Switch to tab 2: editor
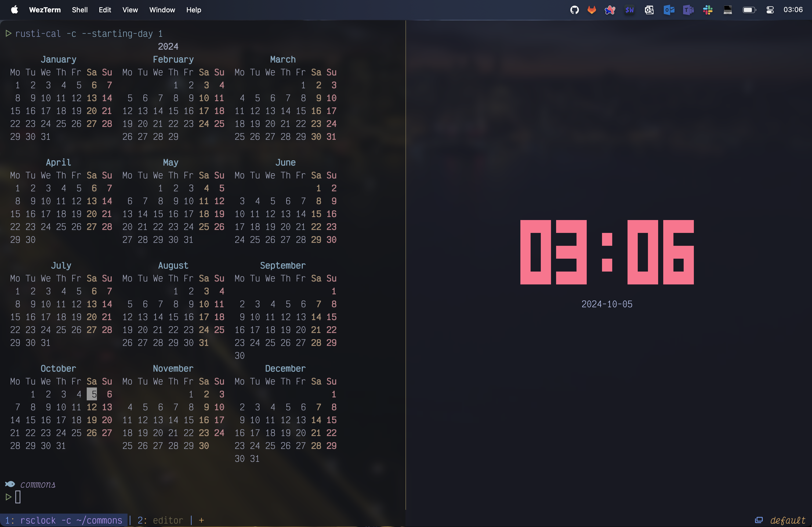Screen dimensions: 812x527 coord(160,520)
